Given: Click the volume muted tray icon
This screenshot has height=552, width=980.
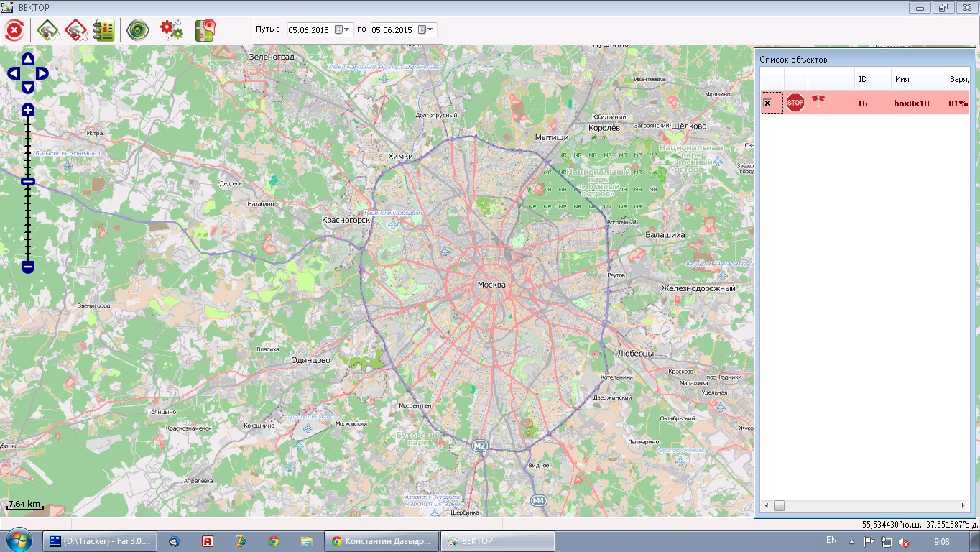Looking at the screenshot, I should tap(905, 542).
